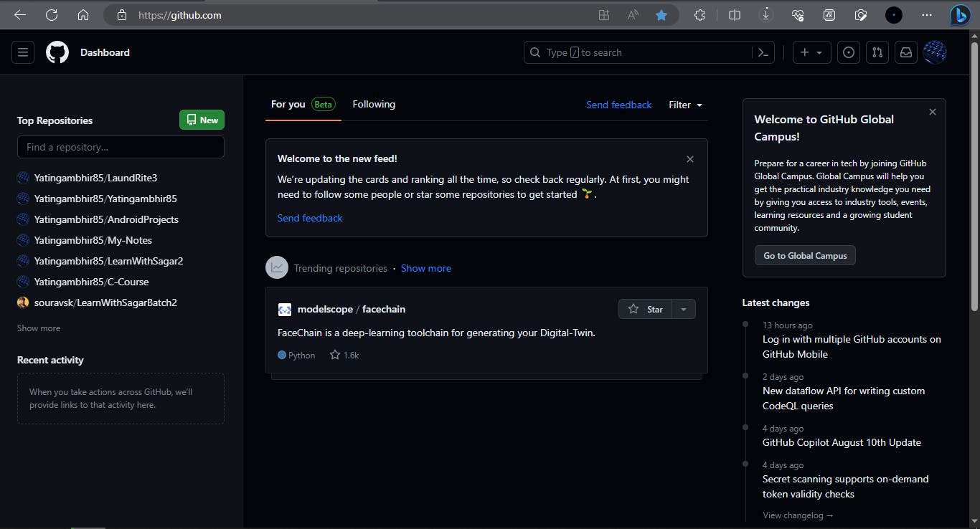Screen dimensions: 980x529
Task: Toggle the favorites star for this page
Action: 661,14
